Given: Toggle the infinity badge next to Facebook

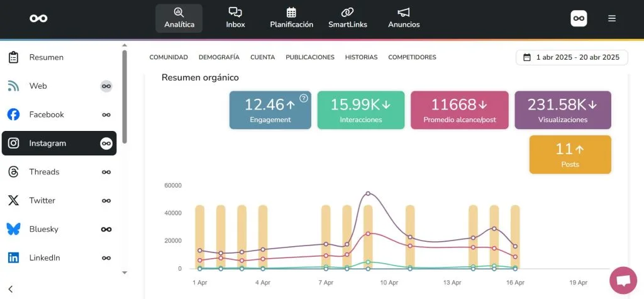Looking at the screenshot, I should click(106, 115).
